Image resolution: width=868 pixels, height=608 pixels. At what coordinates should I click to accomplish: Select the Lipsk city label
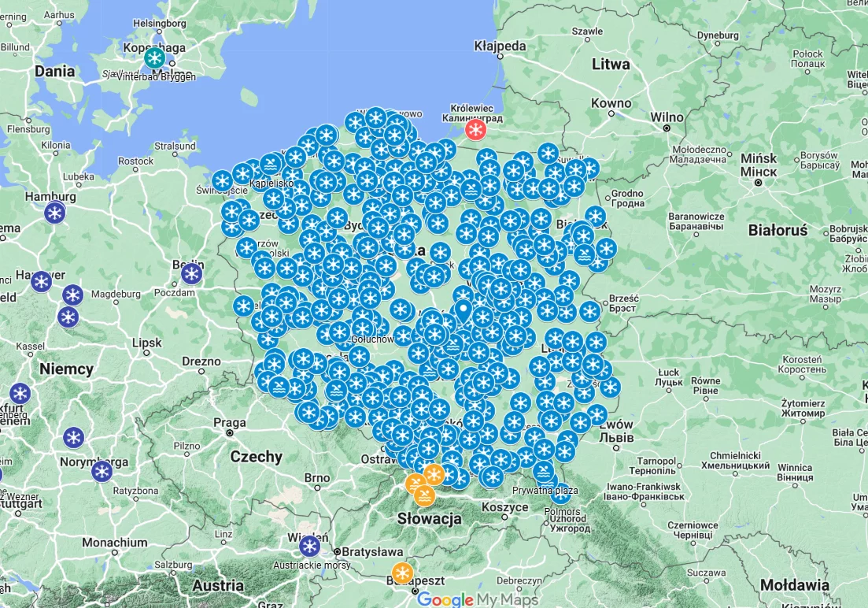[x=146, y=343]
